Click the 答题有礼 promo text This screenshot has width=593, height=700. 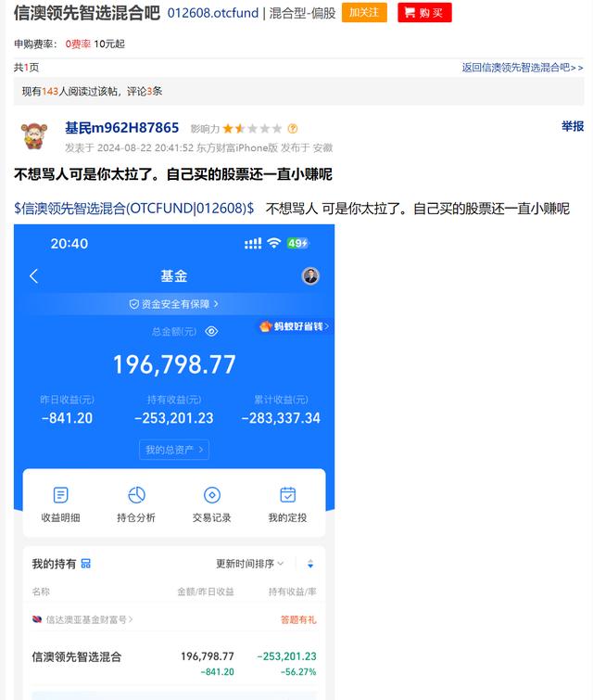[x=298, y=619]
